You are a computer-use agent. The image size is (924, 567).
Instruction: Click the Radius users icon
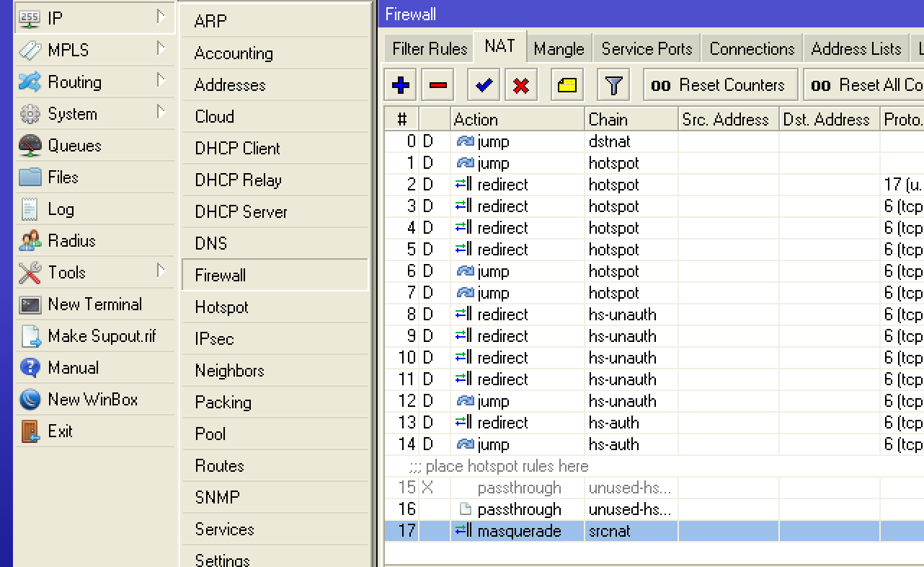coord(30,240)
